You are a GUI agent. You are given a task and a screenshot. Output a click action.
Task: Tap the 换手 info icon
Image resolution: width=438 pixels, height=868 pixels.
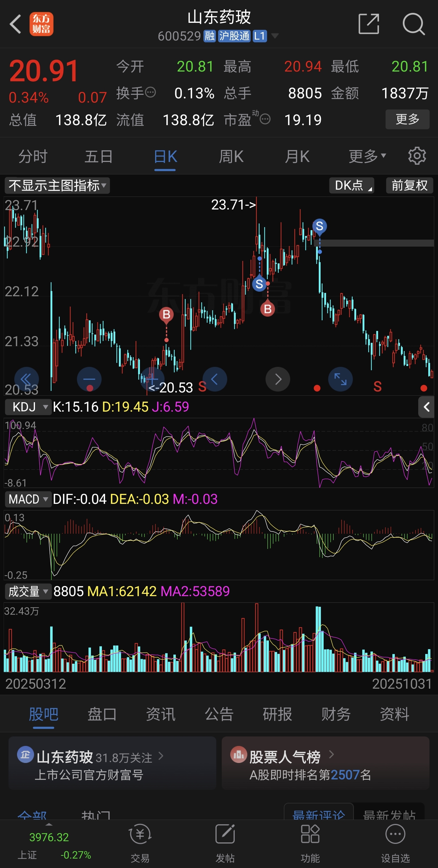[150, 92]
